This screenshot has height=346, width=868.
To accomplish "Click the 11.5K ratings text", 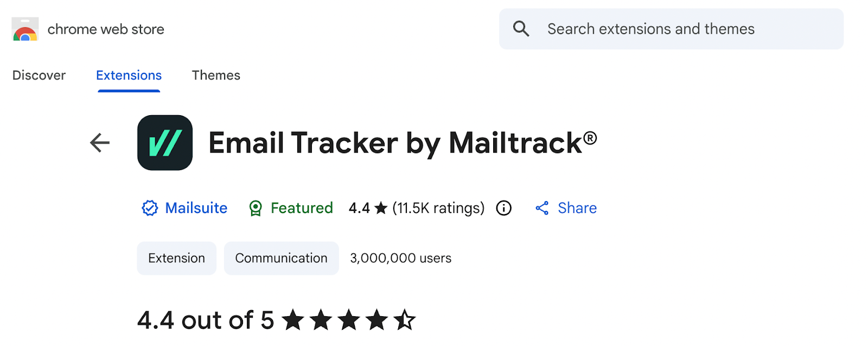I will [x=438, y=208].
